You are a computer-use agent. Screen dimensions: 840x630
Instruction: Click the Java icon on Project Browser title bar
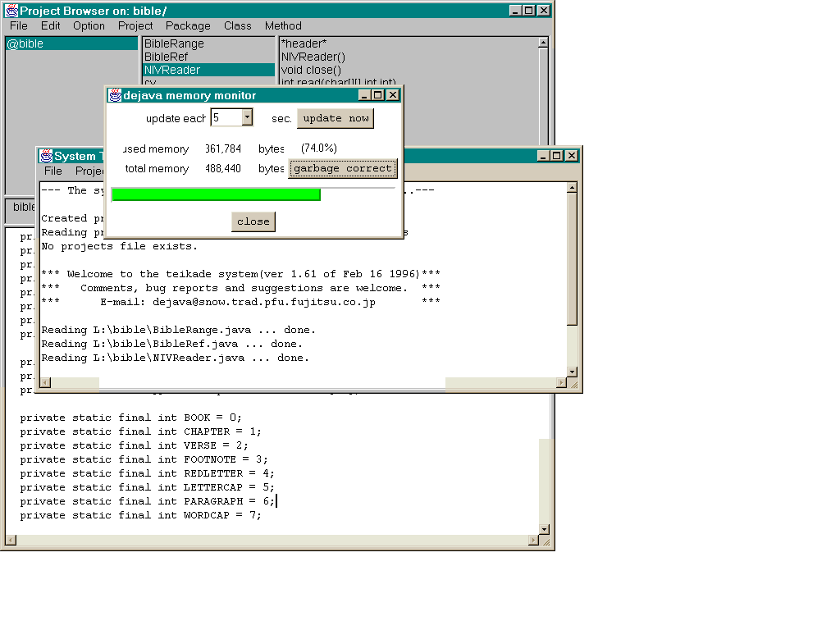click(x=11, y=11)
